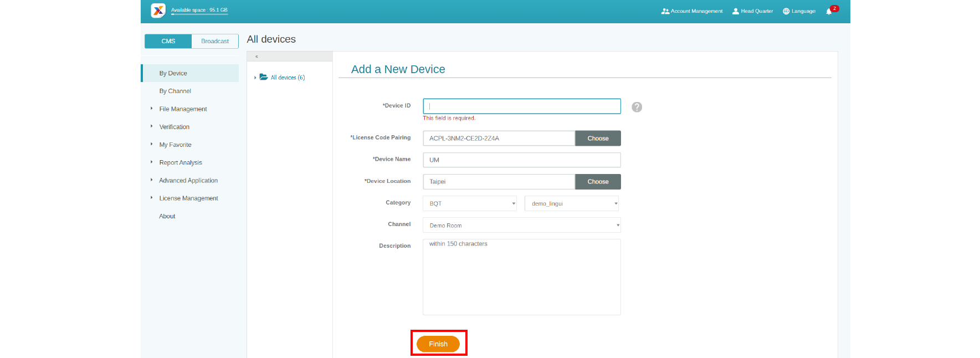This screenshot has height=358, width=980.
Task: Open the Head Quarter user menu
Action: (752, 11)
